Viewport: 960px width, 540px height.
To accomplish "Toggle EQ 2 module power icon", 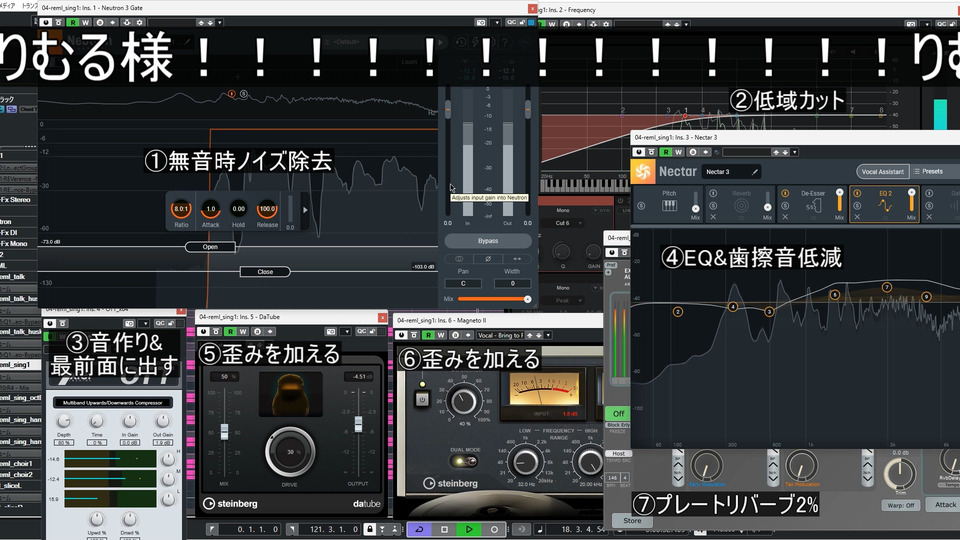I will pos(857,193).
